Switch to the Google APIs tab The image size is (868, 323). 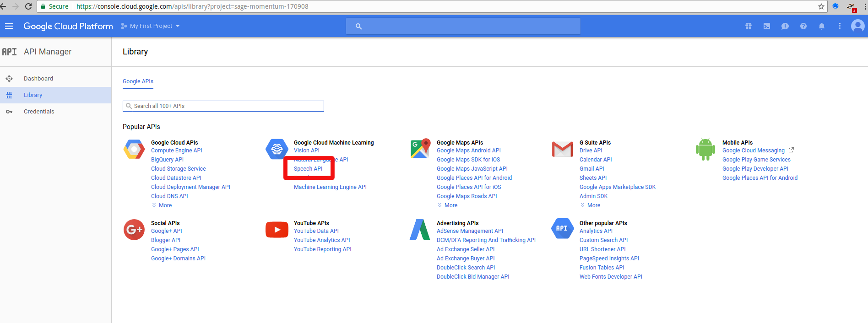click(x=138, y=81)
